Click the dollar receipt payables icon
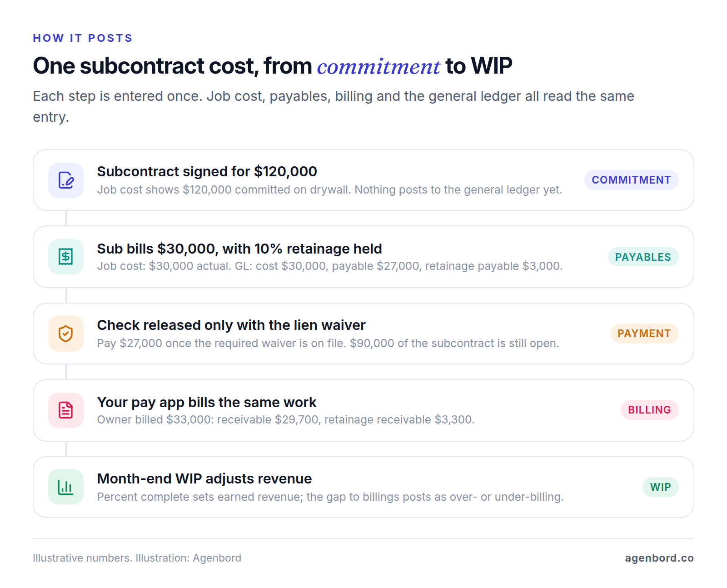Screen dimensions: 727x588 (x=66, y=257)
